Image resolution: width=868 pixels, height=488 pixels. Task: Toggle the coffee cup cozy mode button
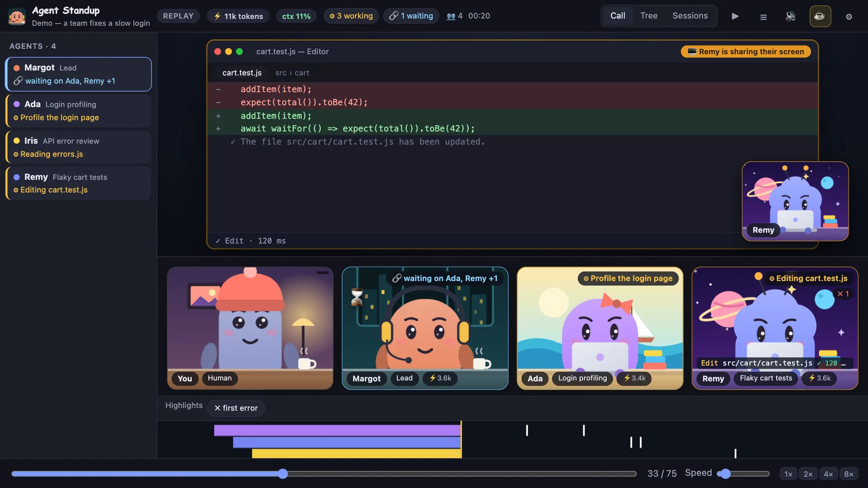click(x=820, y=16)
